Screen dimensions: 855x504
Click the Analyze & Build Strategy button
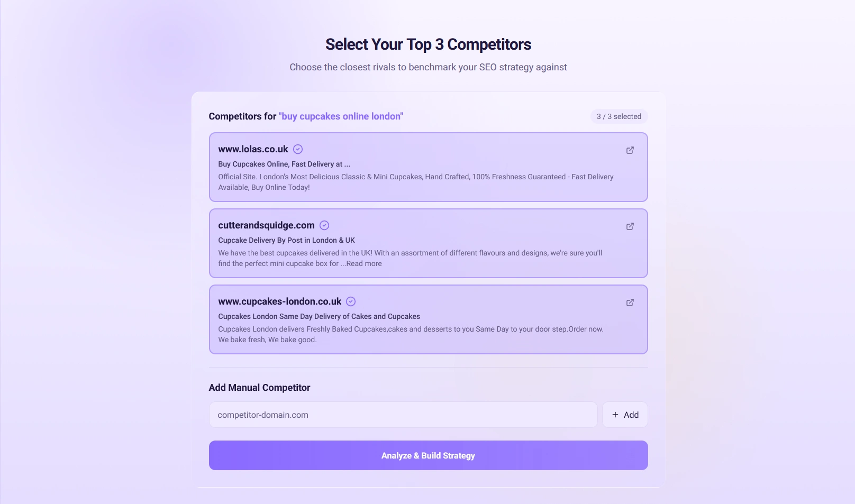tap(427, 455)
